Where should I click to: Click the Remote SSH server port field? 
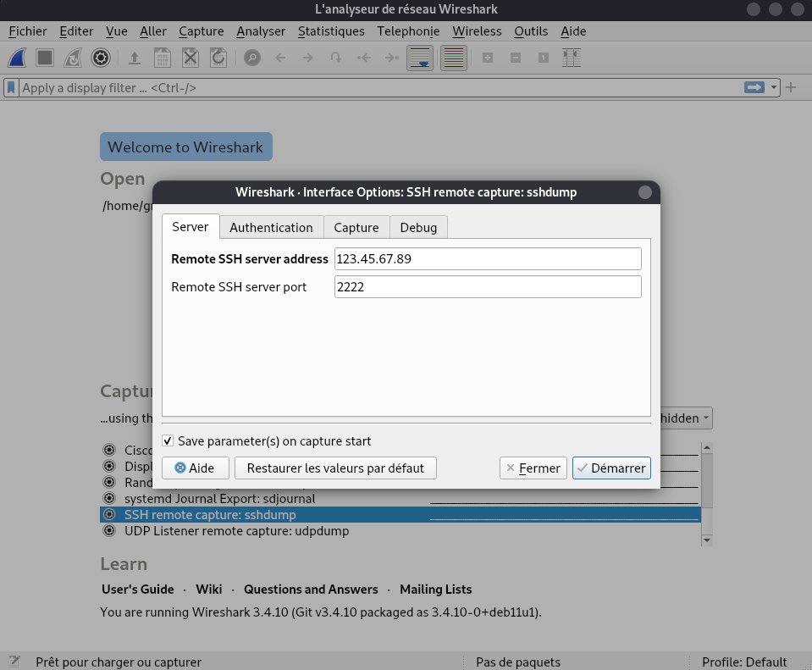pos(488,287)
